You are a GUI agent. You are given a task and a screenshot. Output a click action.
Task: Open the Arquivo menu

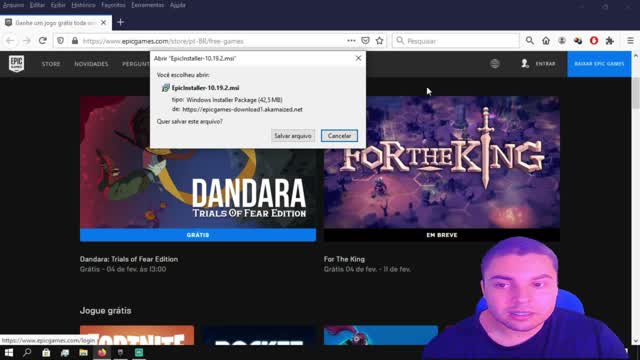pos(13,5)
